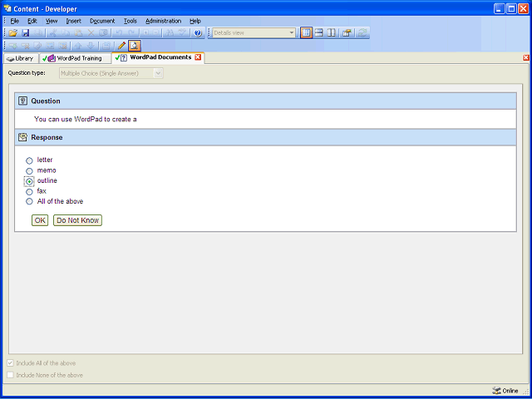Viewport: 532px width, 399px height.
Task: Click the Copy toolbar icon
Action: 66,33
